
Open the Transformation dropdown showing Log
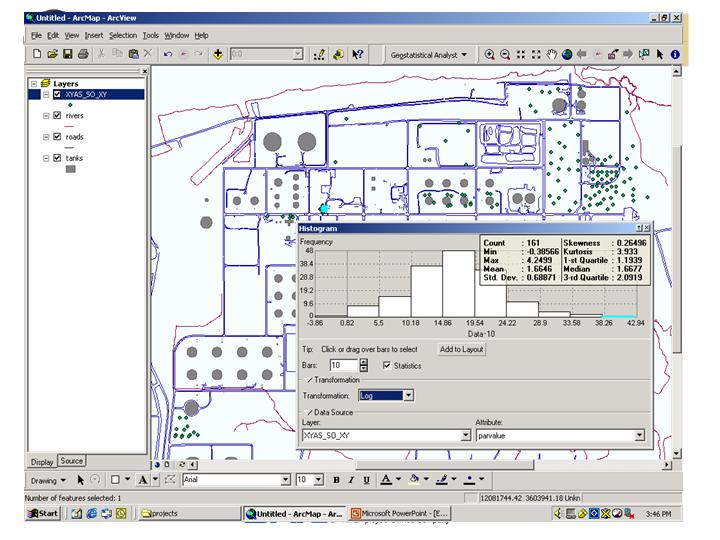408,395
